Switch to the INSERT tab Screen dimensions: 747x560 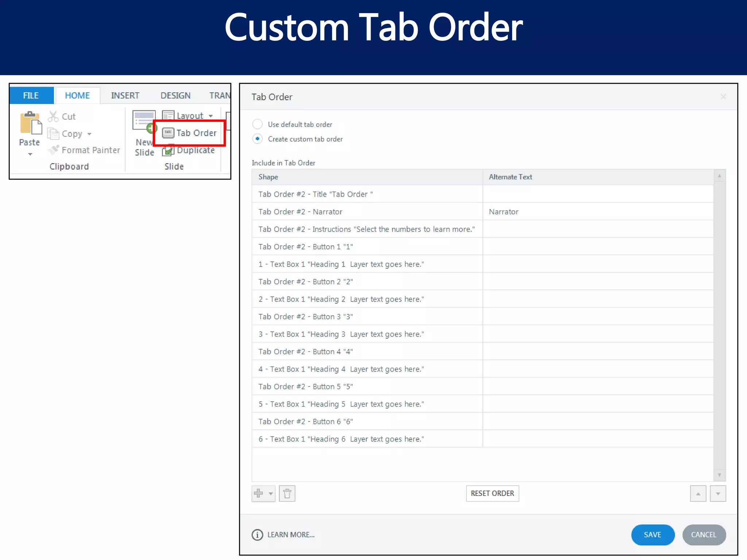point(125,96)
